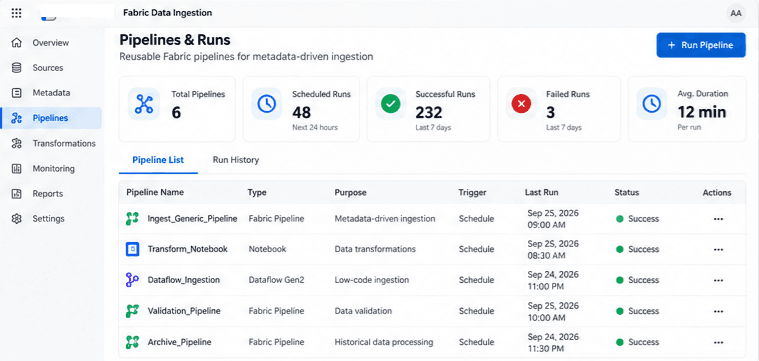Click the Run Pipeline button
Screen dimensions: 759x361
tap(700, 45)
